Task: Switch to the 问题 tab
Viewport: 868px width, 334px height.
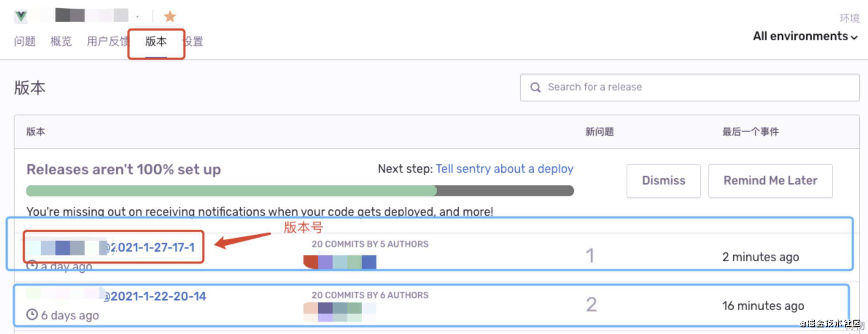Action: pyautogui.click(x=25, y=41)
